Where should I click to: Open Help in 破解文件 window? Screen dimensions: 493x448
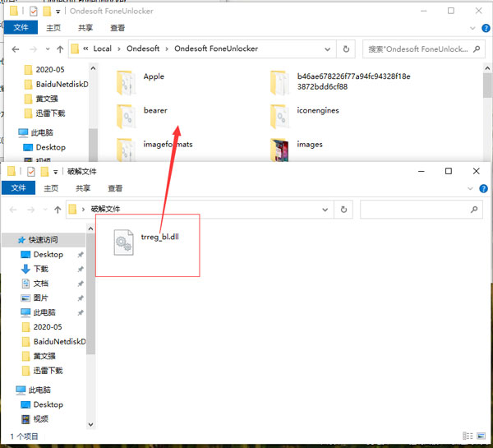483,188
